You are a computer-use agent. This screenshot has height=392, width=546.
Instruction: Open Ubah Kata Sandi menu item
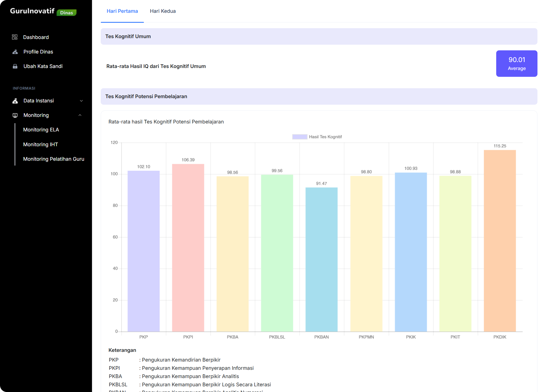tap(43, 66)
